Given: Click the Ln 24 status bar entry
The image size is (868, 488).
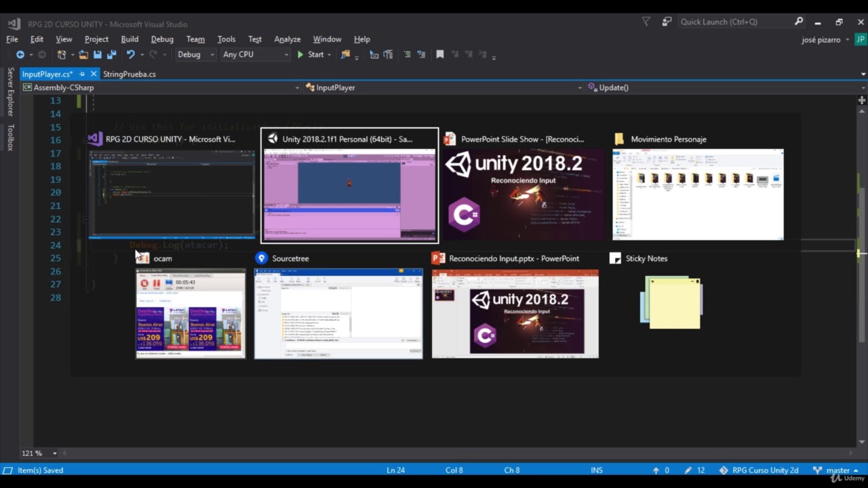Looking at the screenshot, I should (396, 470).
